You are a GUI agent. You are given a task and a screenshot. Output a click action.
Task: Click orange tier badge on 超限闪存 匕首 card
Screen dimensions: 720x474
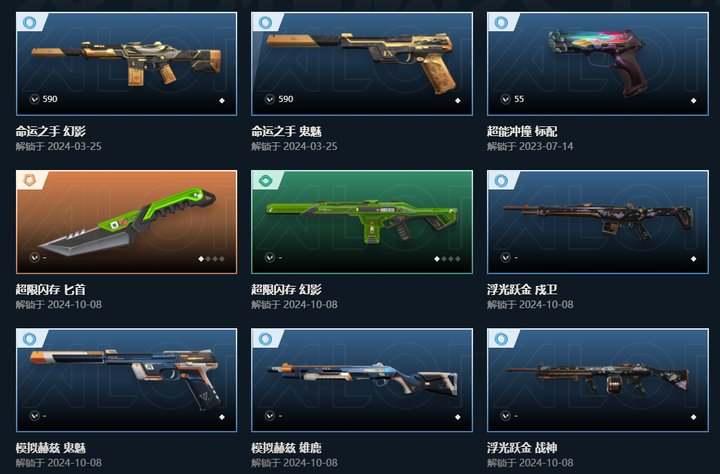[x=29, y=180]
